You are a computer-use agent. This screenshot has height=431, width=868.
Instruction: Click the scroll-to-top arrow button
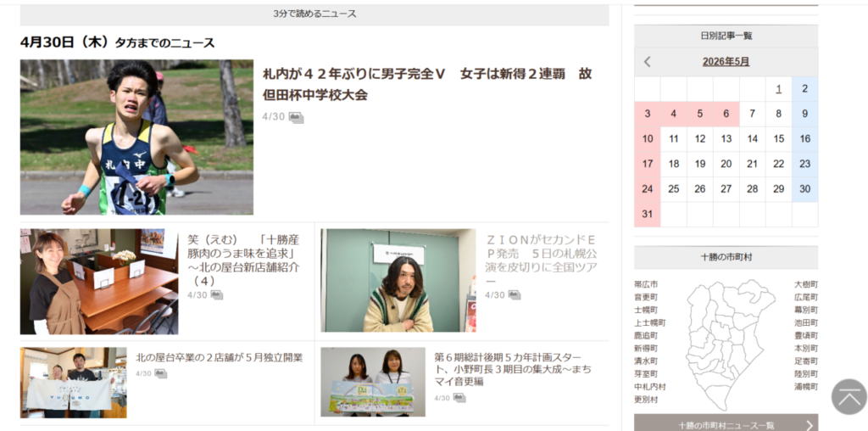[849, 396]
